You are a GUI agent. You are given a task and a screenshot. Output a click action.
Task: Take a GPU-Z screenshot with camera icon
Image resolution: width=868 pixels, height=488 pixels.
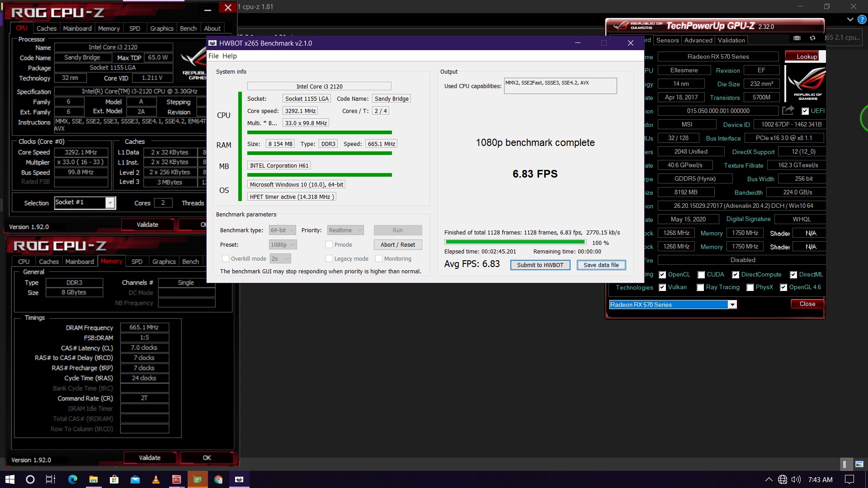point(797,38)
